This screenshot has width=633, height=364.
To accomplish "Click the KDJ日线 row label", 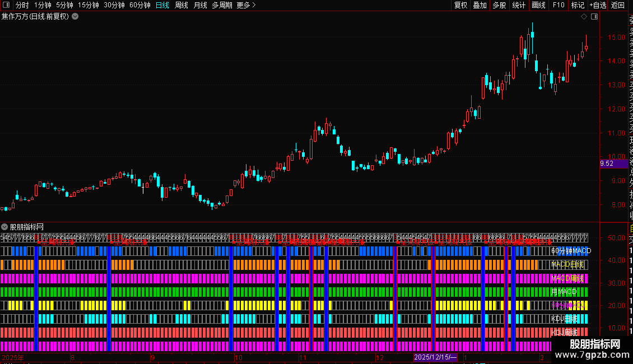I will pos(564,319).
